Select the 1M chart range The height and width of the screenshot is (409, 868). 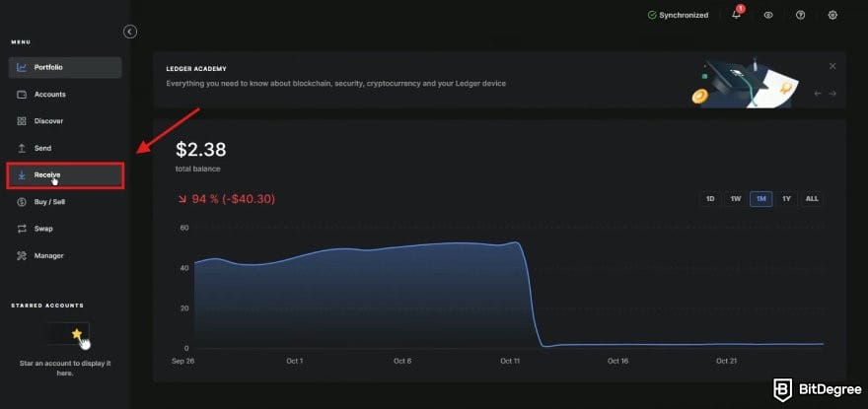761,199
